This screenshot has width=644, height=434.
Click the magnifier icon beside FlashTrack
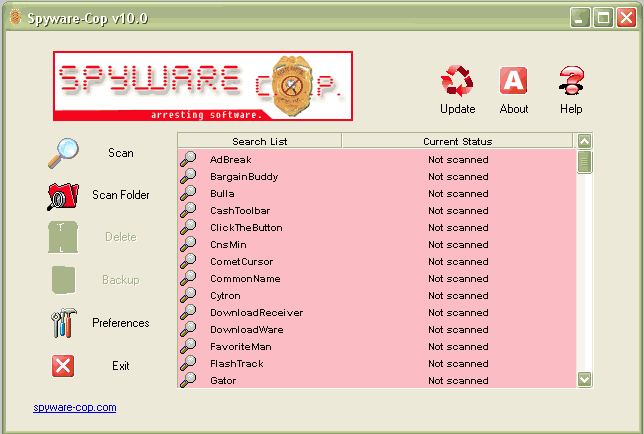[x=188, y=363]
